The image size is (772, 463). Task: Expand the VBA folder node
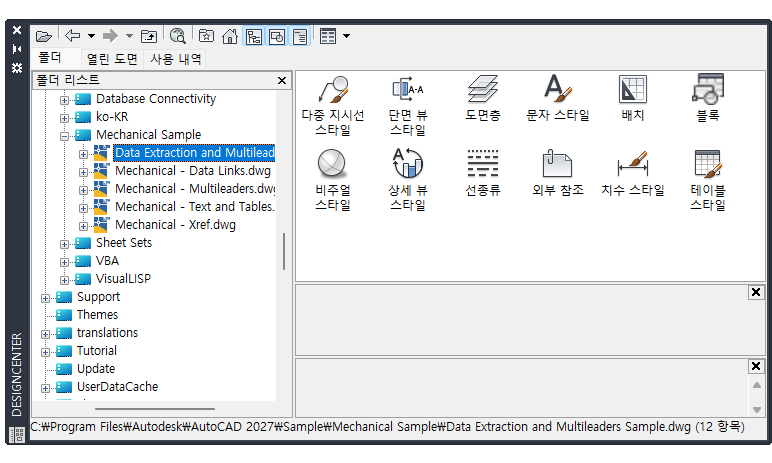tap(64, 263)
